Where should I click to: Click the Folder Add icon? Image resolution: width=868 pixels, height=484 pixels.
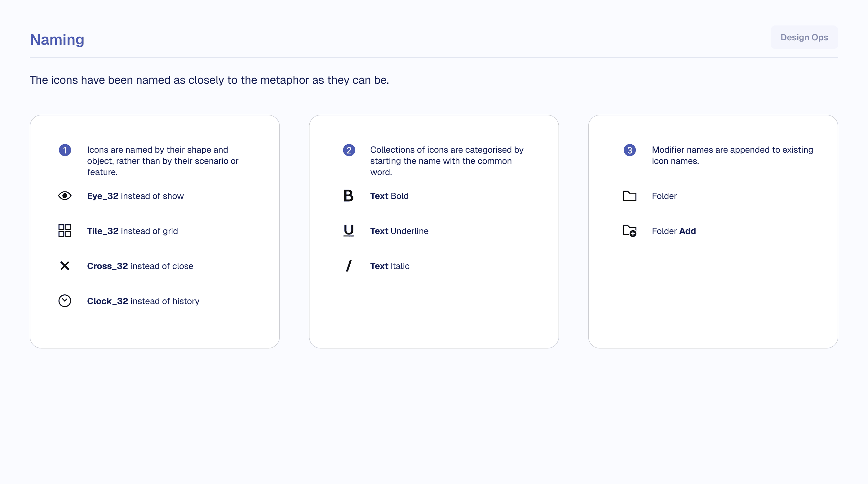(629, 231)
